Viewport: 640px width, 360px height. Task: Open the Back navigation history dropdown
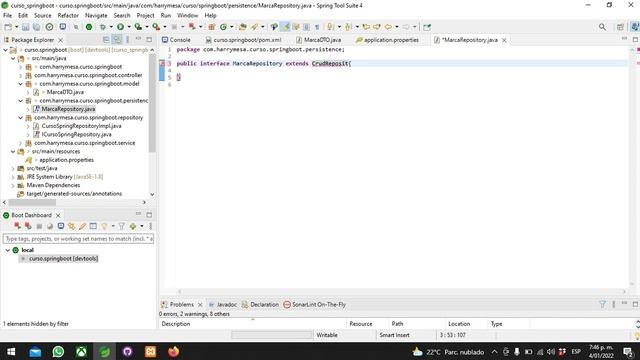pos(397,27)
